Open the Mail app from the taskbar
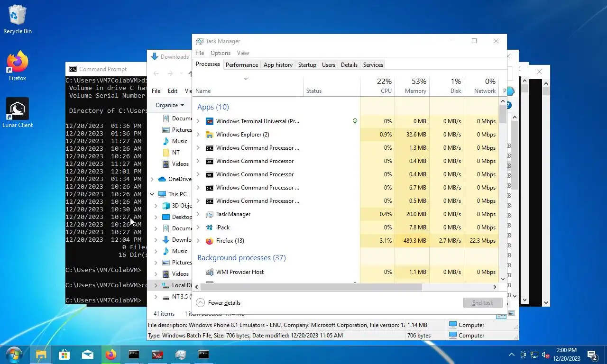 88,355
